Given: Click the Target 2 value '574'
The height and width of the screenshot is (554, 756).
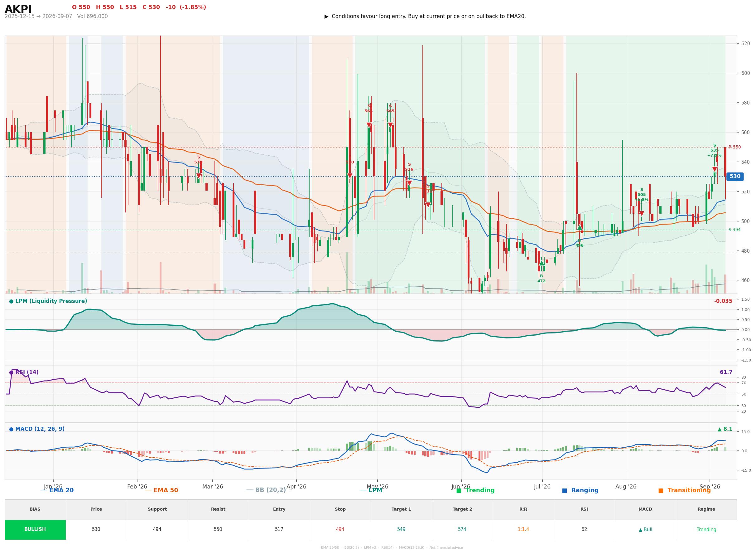Looking at the screenshot, I should pyautogui.click(x=462, y=530).
